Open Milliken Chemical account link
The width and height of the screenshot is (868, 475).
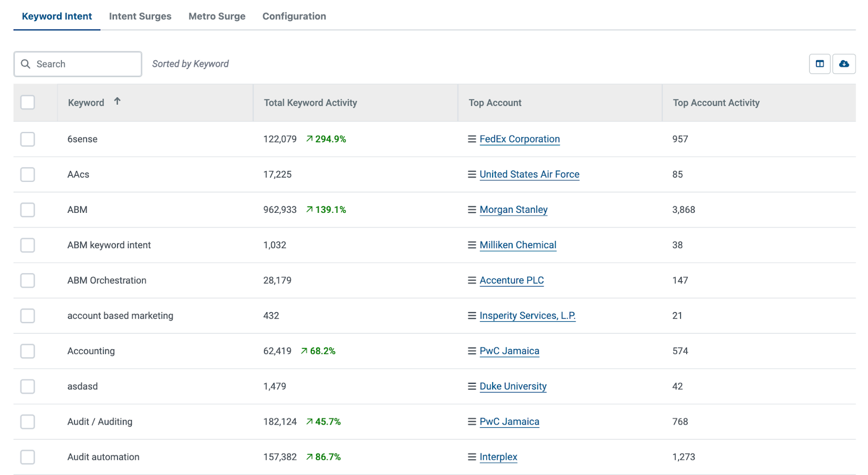518,245
